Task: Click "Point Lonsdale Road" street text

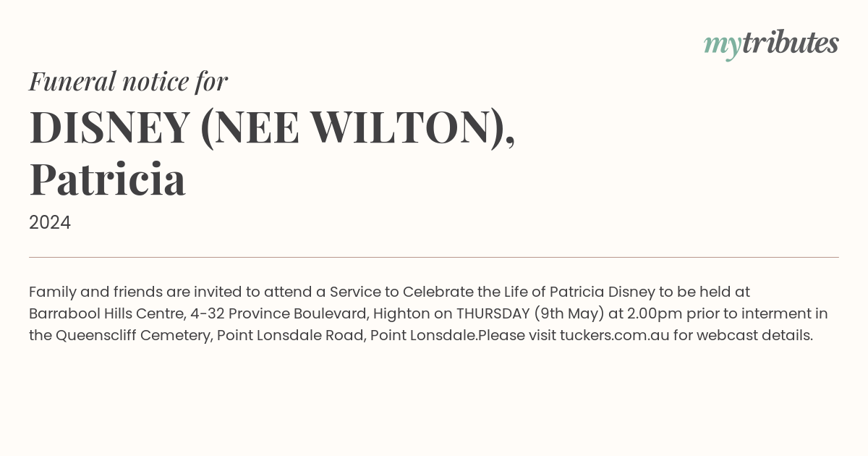Action: [x=292, y=335]
